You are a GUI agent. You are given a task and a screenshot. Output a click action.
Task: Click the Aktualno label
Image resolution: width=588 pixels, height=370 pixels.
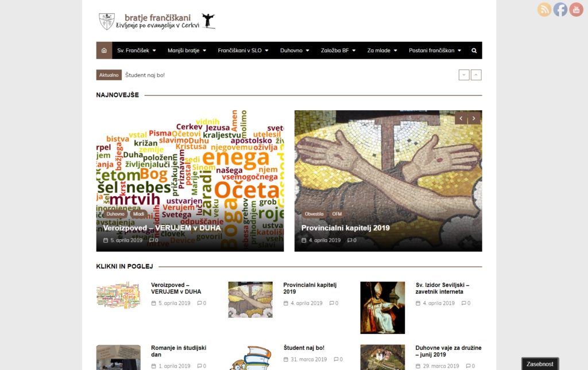[x=109, y=75]
